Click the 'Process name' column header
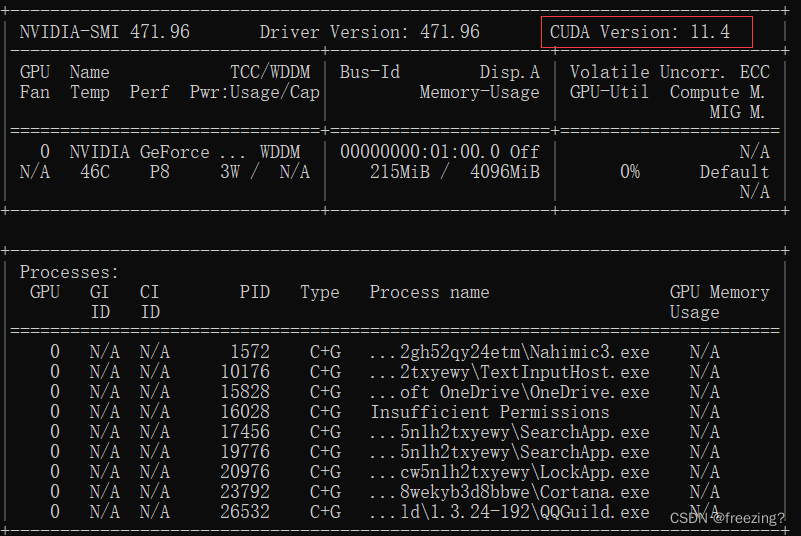This screenshot has width=801, height=536. (429, 292)
